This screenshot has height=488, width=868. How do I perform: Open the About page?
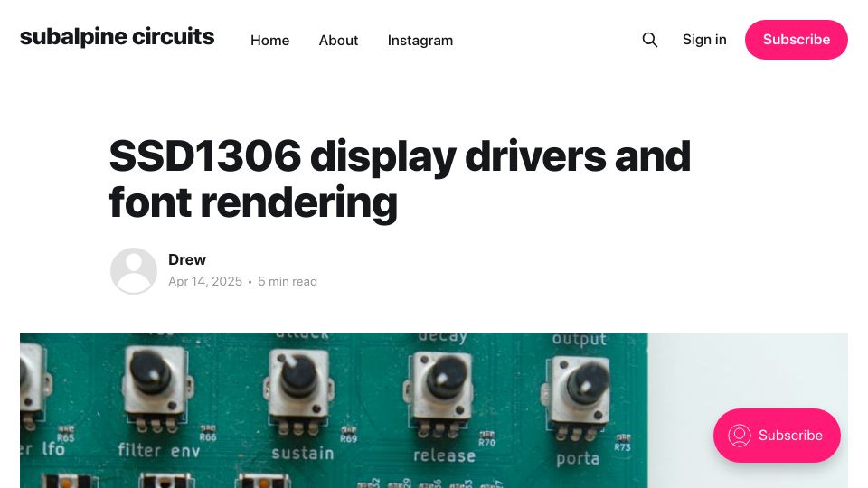click(x=338, y=41)
